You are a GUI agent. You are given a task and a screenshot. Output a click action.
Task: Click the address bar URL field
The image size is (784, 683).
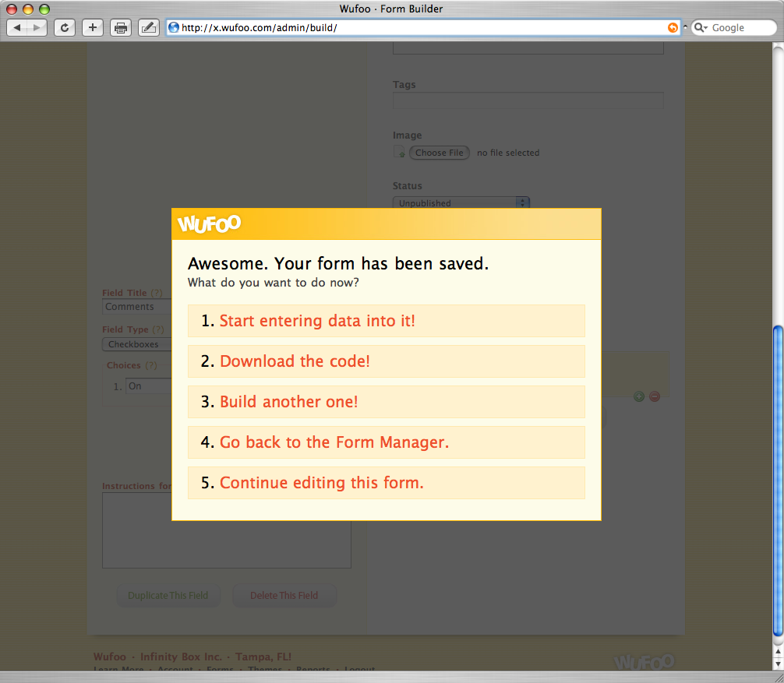click(422, 27)
